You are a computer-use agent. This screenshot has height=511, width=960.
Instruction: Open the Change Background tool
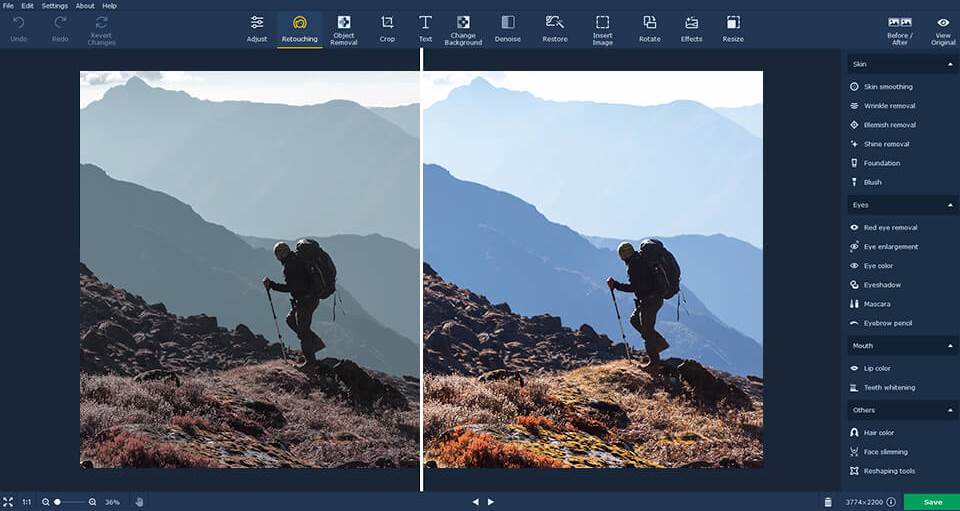click(x=463, y=29)
